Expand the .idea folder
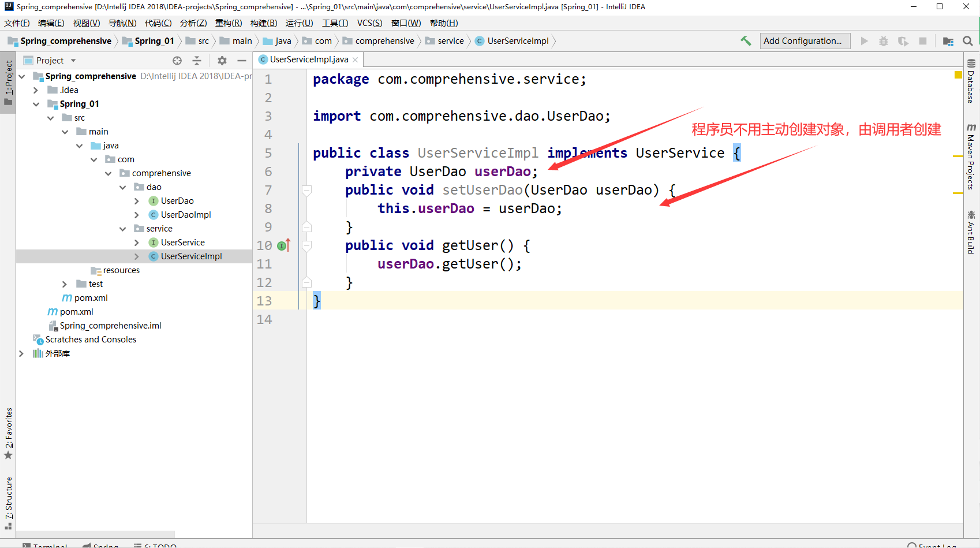 (36, 90)
